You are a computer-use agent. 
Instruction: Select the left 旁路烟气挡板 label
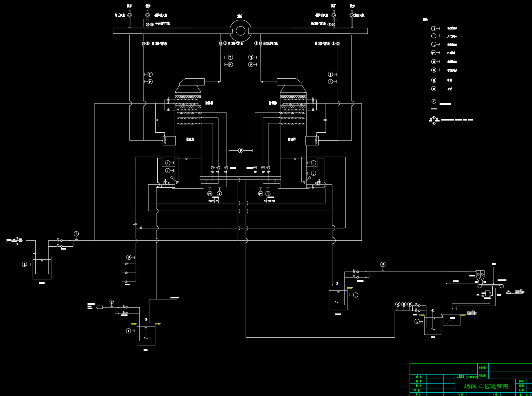(163, 24)
